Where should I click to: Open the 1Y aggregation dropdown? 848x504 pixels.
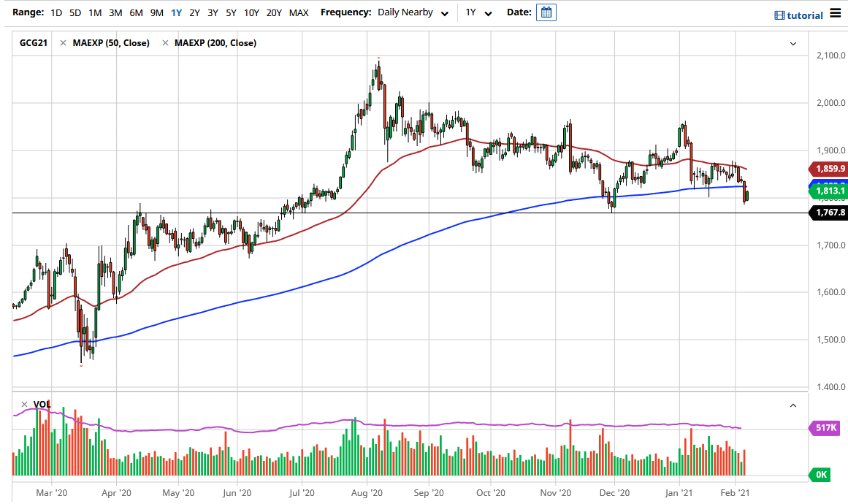click(x=478, y=12)
